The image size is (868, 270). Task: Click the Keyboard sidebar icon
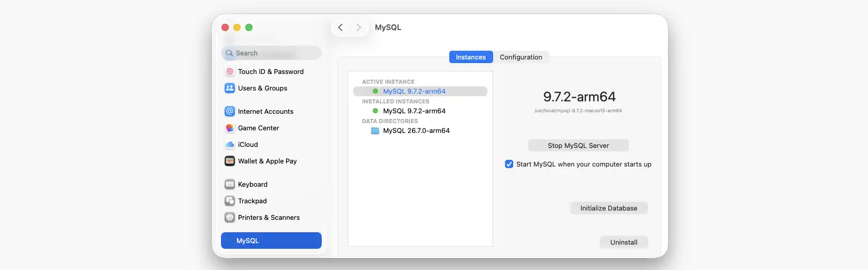[x=230, y=185]
